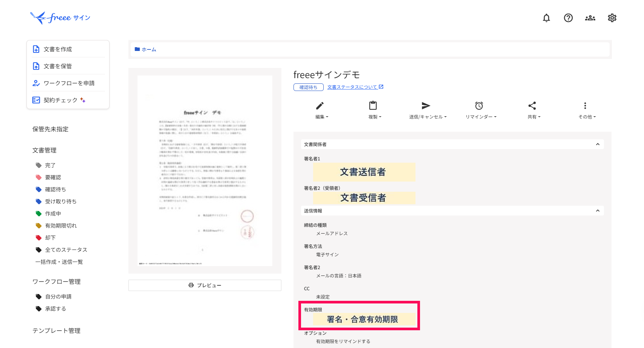Open the 複製 dropdown menu
644x348 pixels.
point(375,117)
